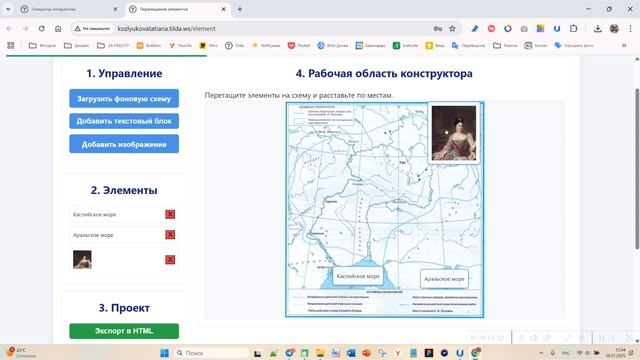Reload the current page

[x=42, y=29]
